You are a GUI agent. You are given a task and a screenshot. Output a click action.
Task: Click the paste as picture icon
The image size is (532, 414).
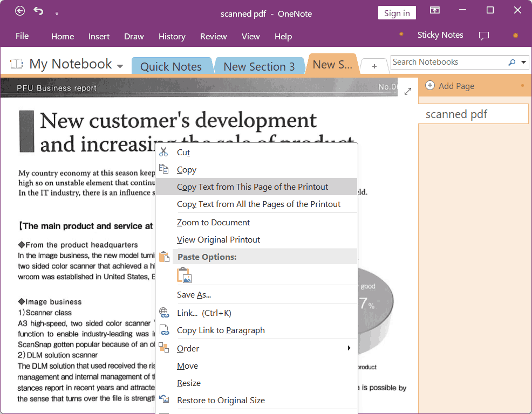click(184, 275)
